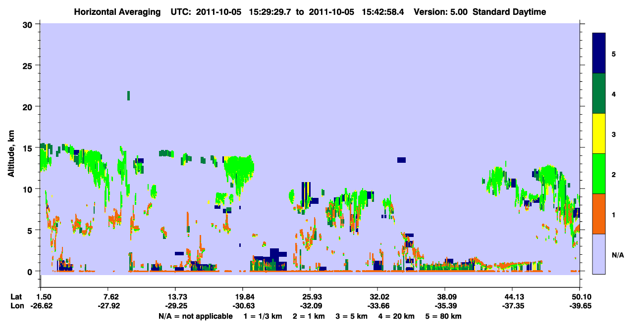Viewport: 644px width, 330px height.
Task: Click the bright green 2 colorbar segment
Action: click(x=599, y=174)
